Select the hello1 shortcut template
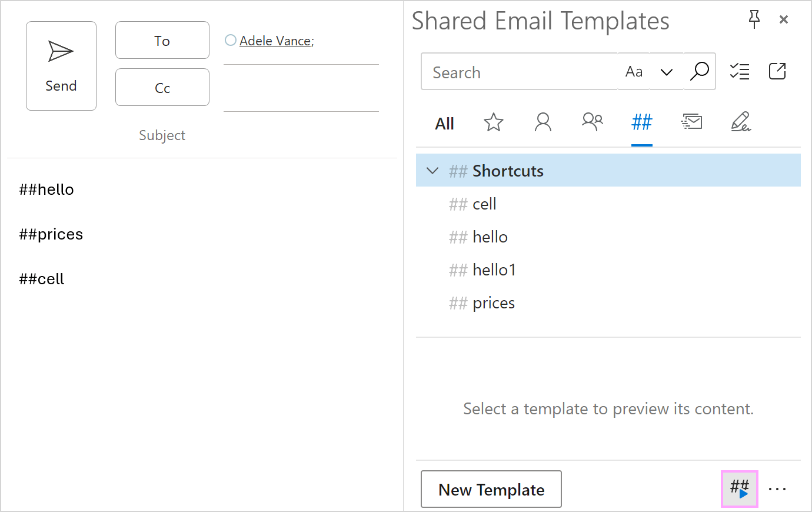The width and height of the screenshot is (812, 512). point(608,270)
